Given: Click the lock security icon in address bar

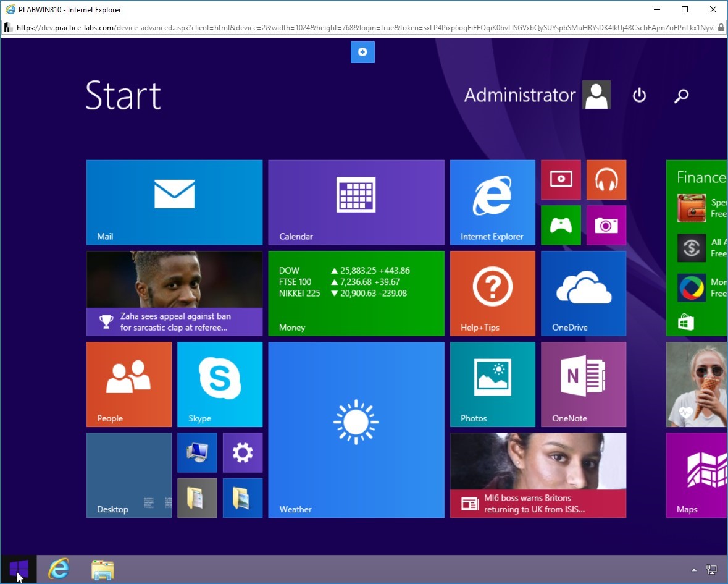Looking at the screenshot, I should click(721, 28).
